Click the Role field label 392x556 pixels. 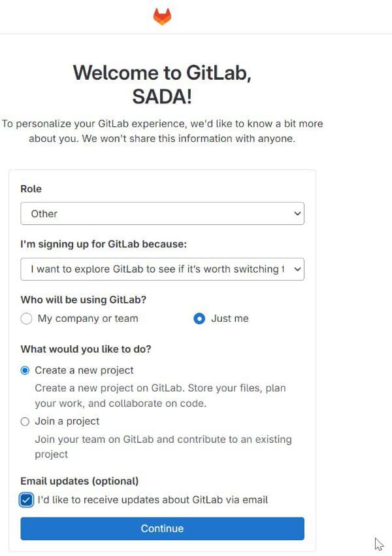31,189
